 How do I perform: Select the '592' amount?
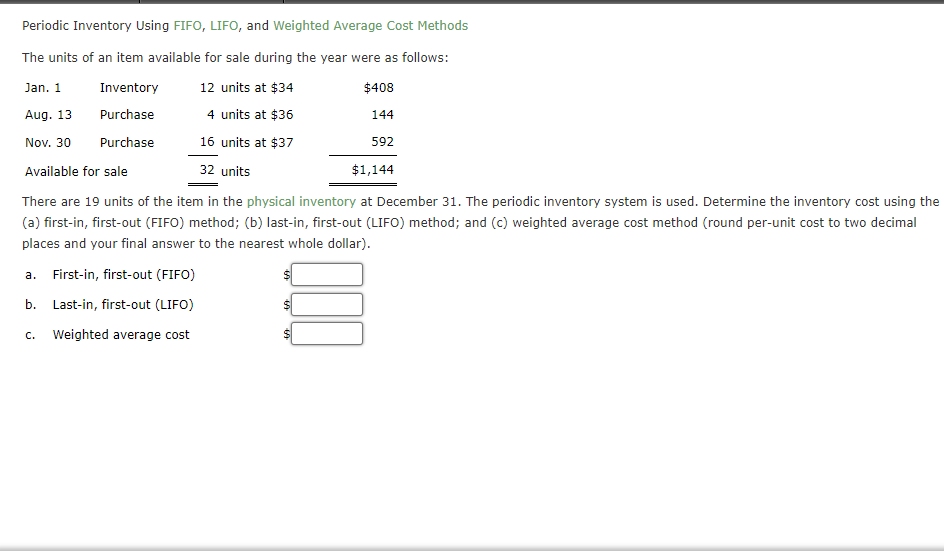(382, 142)
